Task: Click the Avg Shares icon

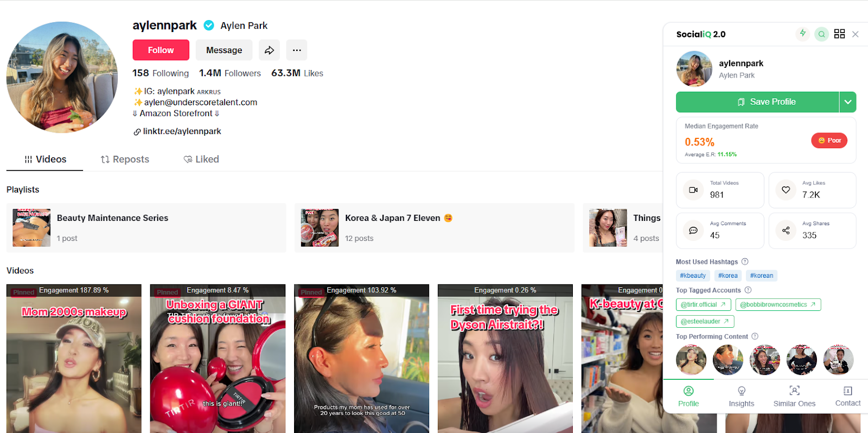Action: tap(786, 231)
